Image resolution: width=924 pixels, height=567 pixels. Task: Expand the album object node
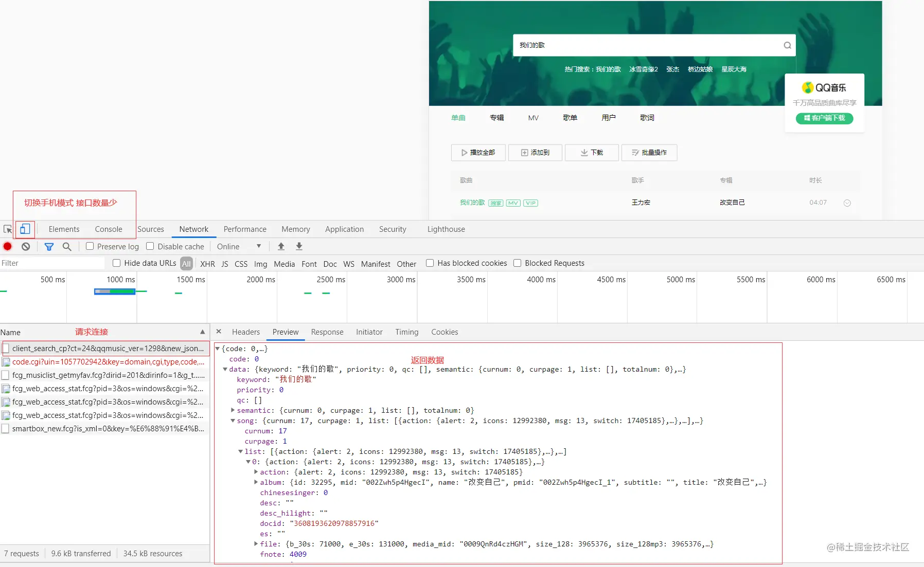[256, 482]
